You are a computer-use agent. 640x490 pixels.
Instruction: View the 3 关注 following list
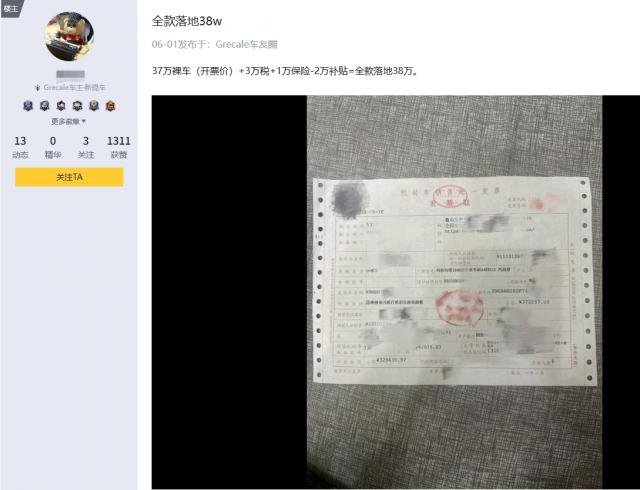[86, 147]
